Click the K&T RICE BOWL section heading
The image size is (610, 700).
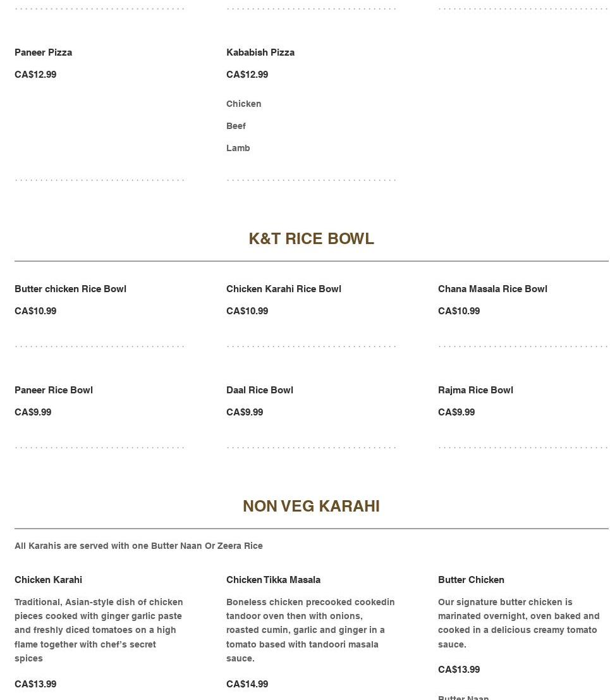click(x=311, y=238)
